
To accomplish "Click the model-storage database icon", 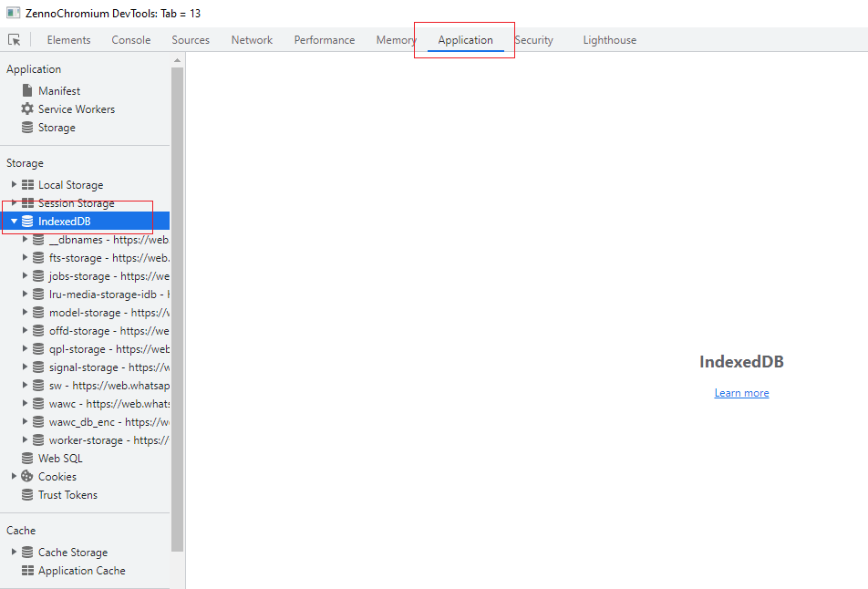I will coord(38,312).
